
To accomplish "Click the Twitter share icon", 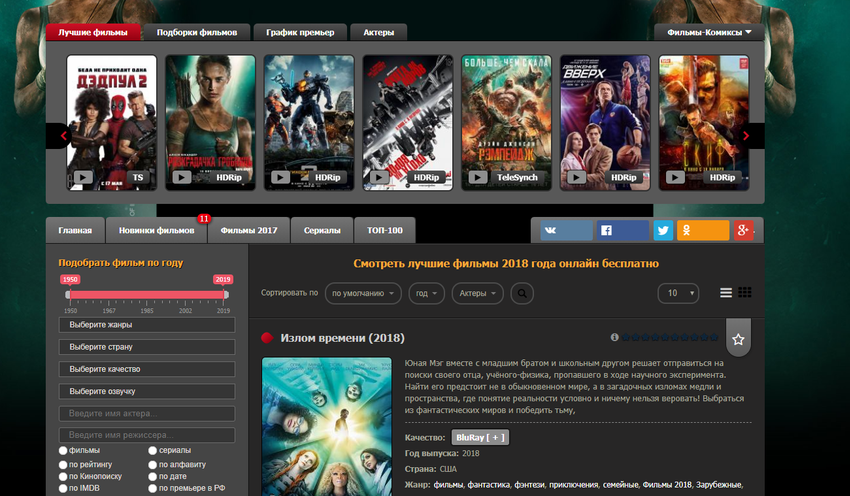I will (x=663, y=230).
